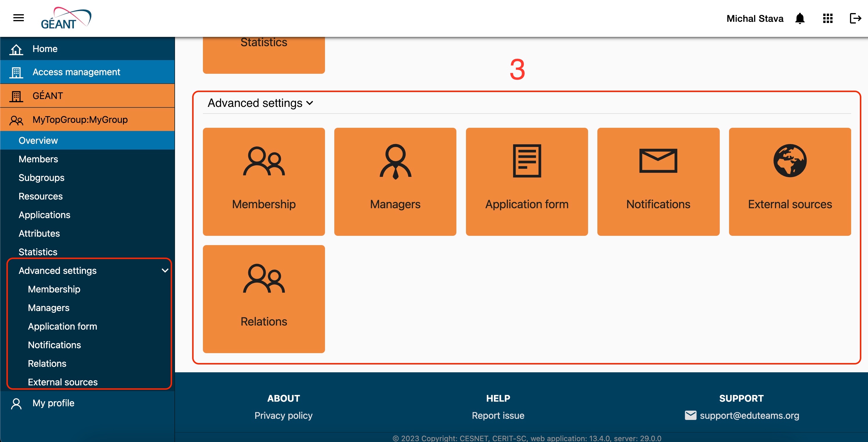Screen dimensions: 868x442
Task: Click the Michal Stava user name
Action: pos(755,19)
